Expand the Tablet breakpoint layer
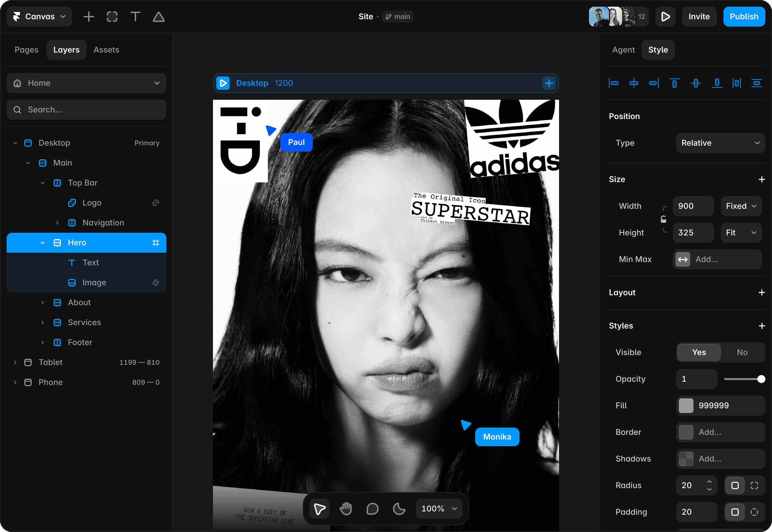 pos(15,362)
